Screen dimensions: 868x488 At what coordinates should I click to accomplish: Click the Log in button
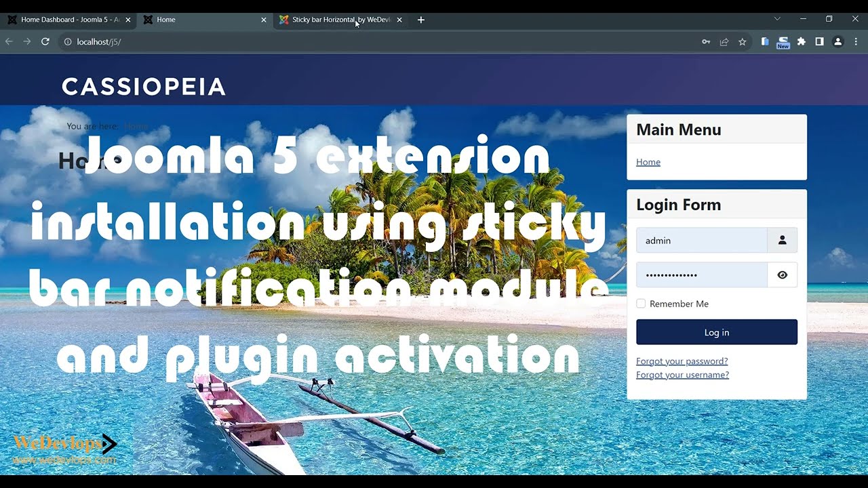(x=717, y=332)
